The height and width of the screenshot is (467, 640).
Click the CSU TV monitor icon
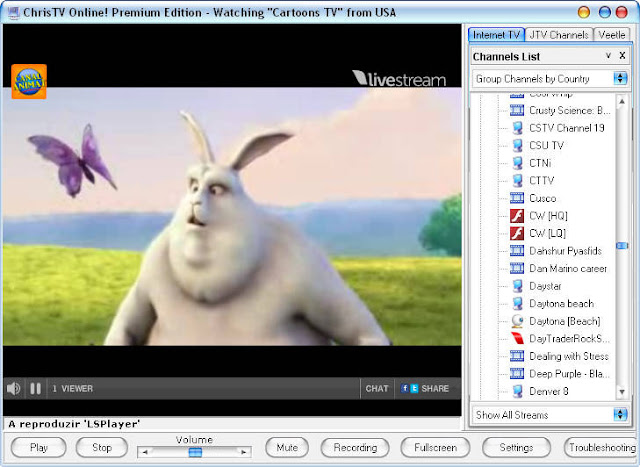click(x=517, y=145)
